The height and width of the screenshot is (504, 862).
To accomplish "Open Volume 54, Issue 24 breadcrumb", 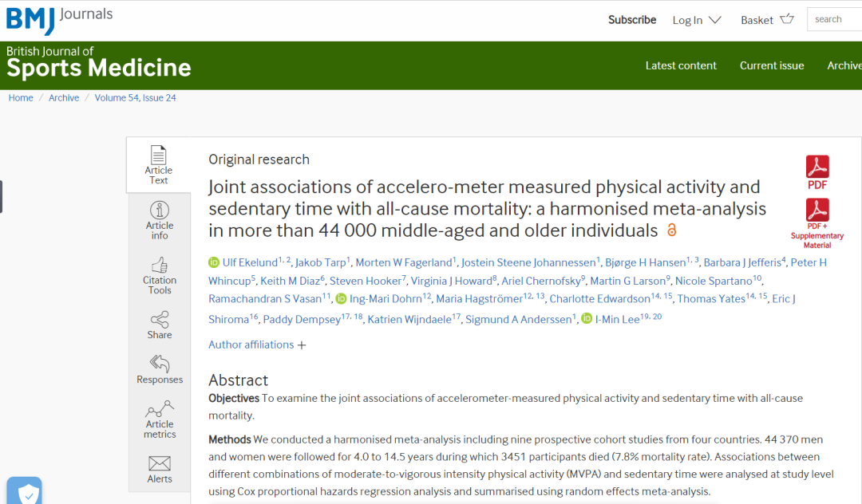I will click(135, 98).
